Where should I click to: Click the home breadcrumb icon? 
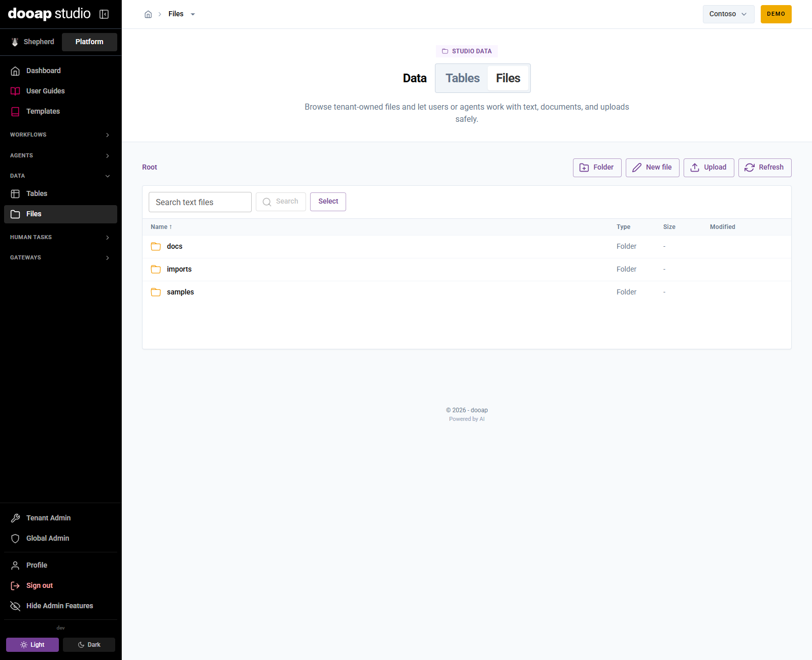(x=148, y=14)
